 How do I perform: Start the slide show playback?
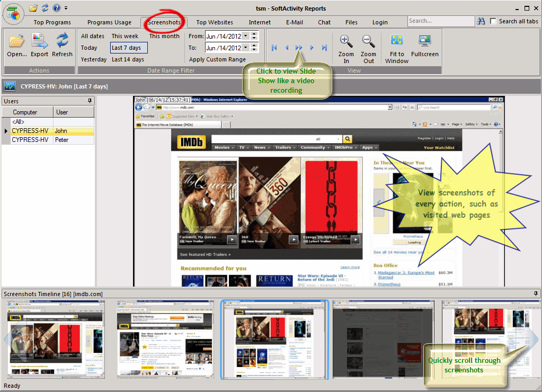coord(299,48)
